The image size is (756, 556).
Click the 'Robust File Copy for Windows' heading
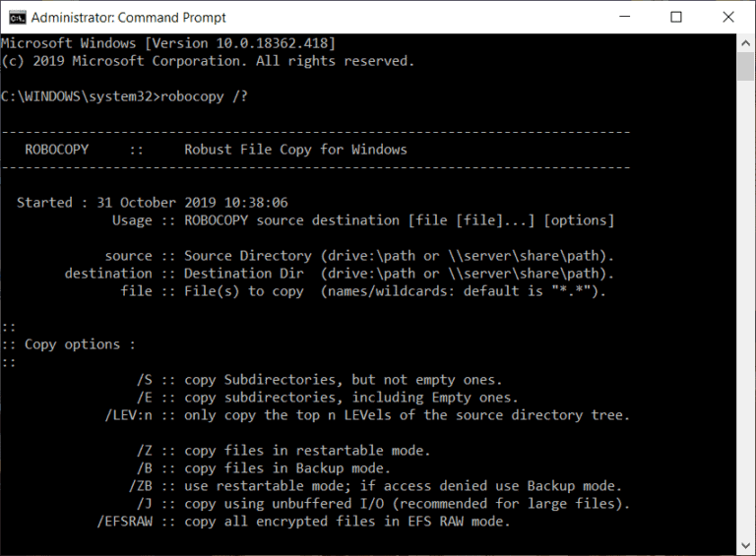[x=295, y=150]
